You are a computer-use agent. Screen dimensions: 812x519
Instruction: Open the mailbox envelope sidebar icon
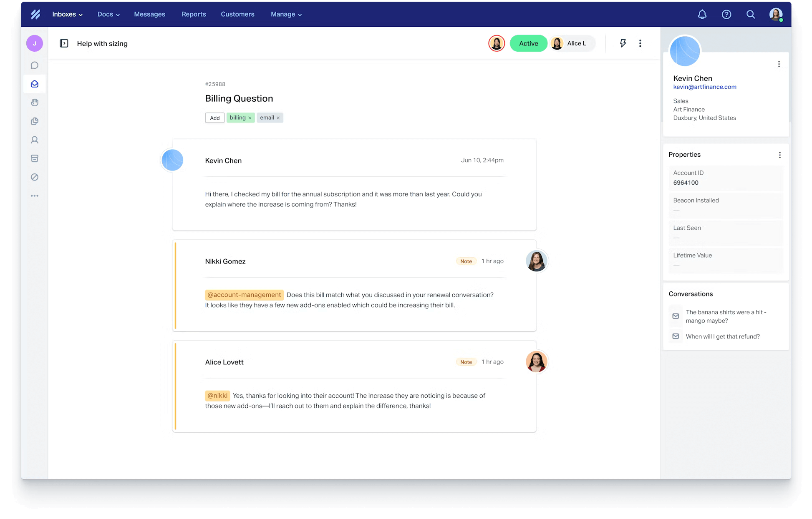point(35,84)
